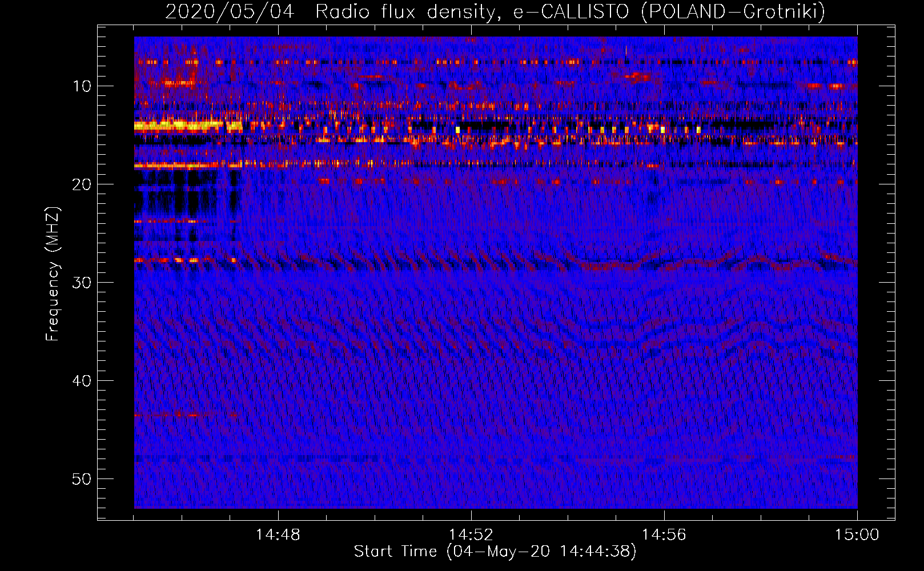Viewport: 924px width, 571px height.
Task: Click the 40 MHz frequency tick label
Action: [x=82, y=381]
